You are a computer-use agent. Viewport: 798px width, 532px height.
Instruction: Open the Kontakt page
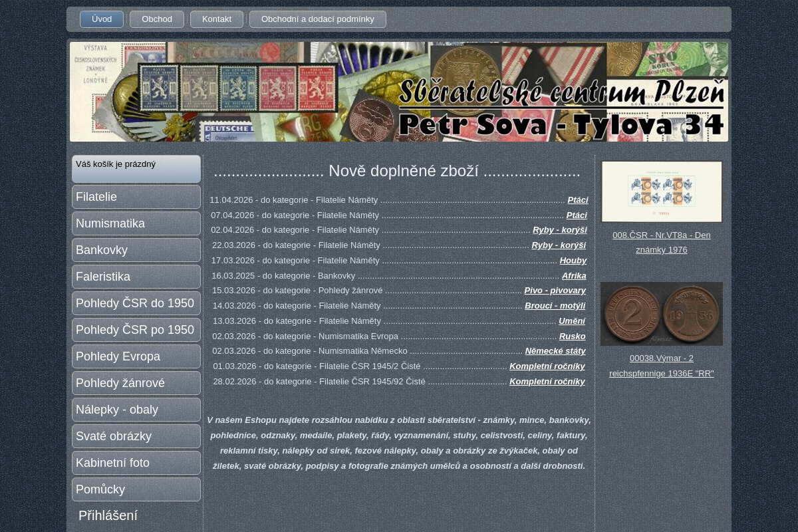[x=217, y=19]
